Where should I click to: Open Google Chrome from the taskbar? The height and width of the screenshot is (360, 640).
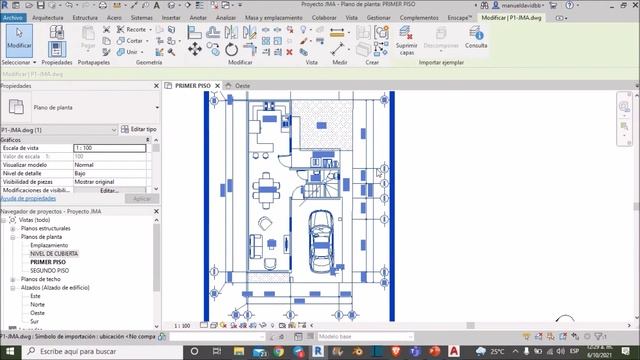point(279,351)
